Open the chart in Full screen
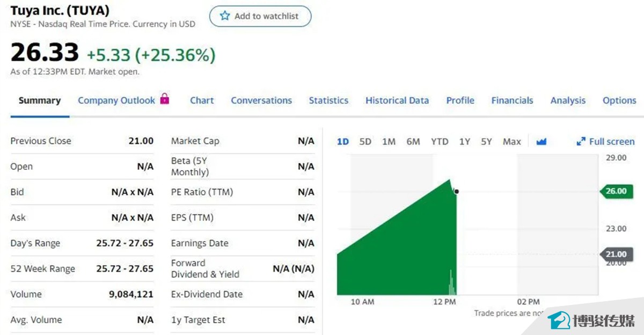The width and height of the screenshot is (644, 335). (x=605, y=142)
